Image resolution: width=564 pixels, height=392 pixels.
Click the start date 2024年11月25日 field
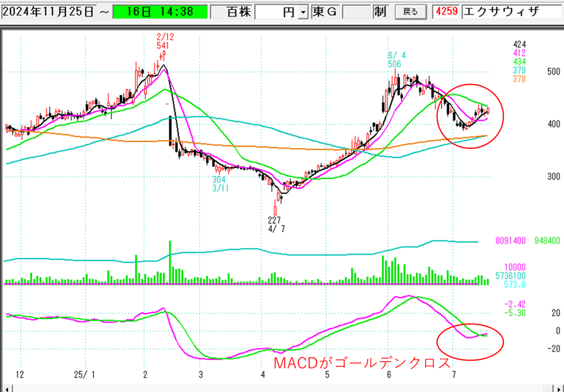pos(49,12)
